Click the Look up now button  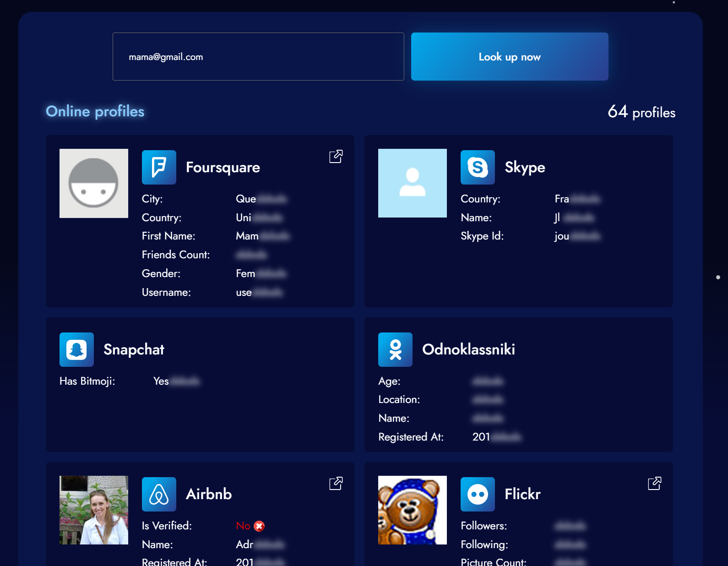(x=510, y=56)
